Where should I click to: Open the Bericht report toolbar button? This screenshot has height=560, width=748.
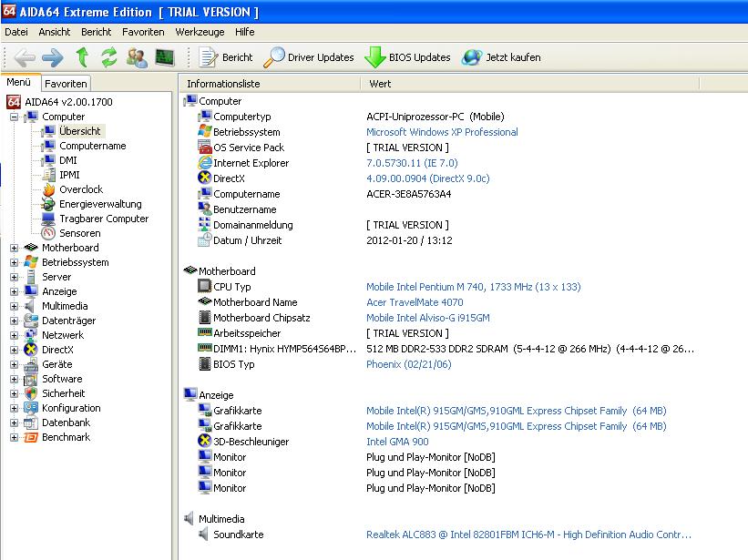pos(226,57)
